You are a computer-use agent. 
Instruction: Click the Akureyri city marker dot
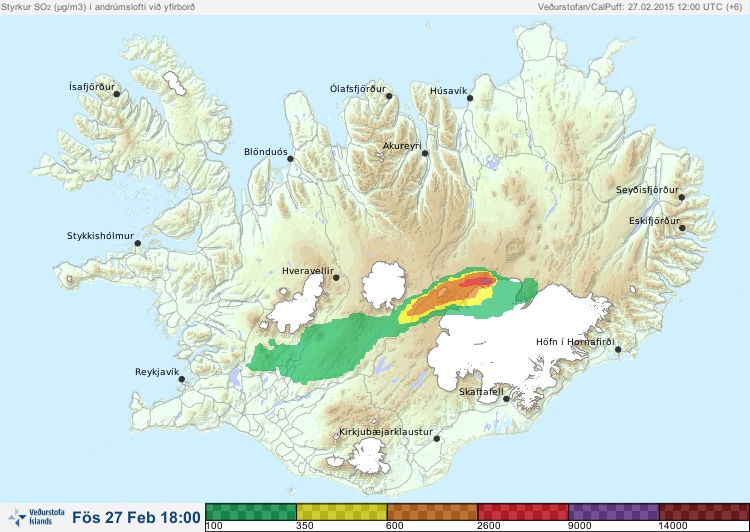pyautogui.click(x=425, y=153)
